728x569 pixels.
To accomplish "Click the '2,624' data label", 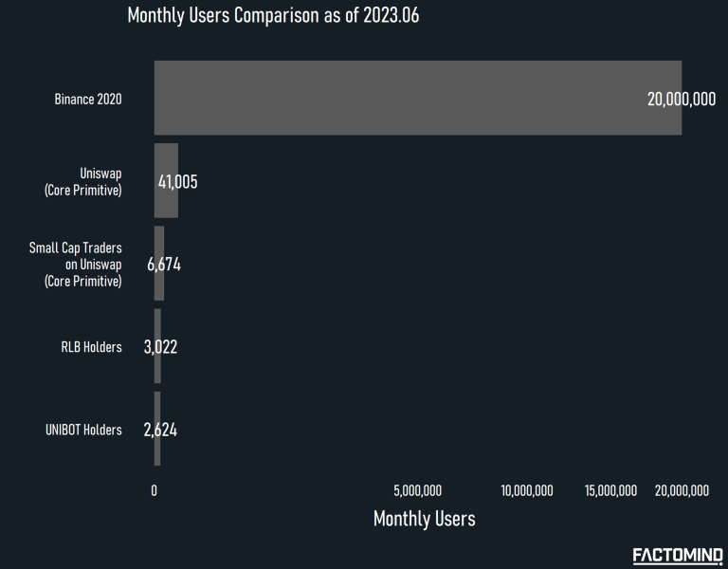I will click(x=160, y=430).
